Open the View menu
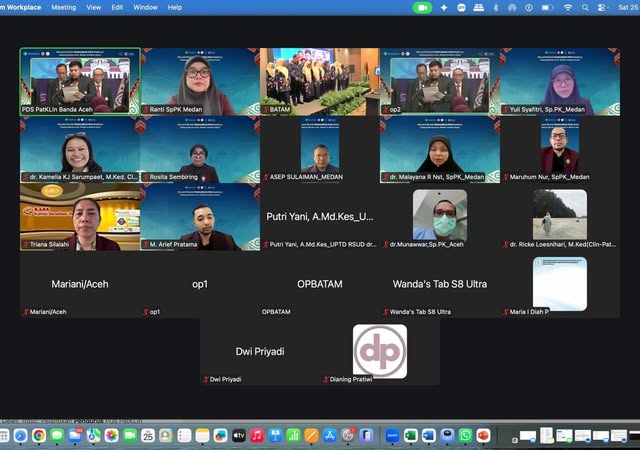The width and height of the screenshot is (640, 450). point(93,7)
